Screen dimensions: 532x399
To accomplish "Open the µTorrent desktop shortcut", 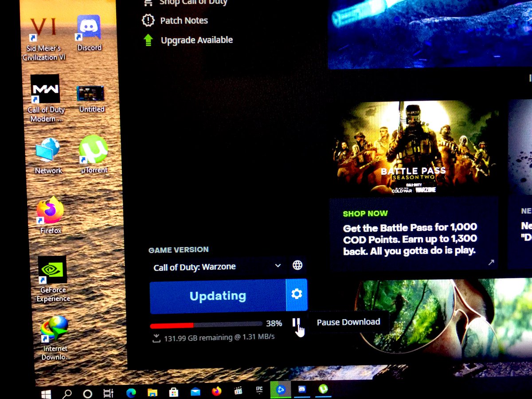I will [x=94, y=154].
